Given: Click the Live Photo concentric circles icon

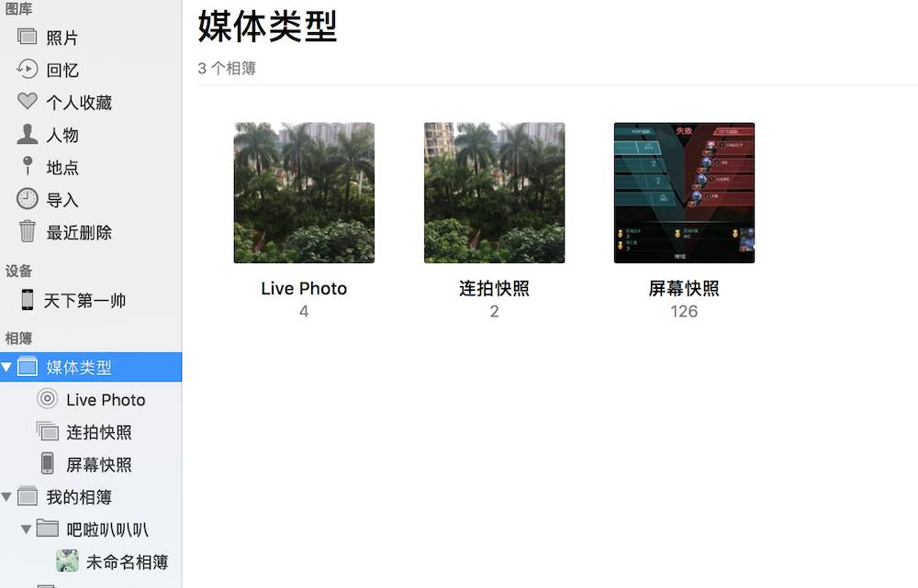Looking at the screenshot, I should click(48, 399).
